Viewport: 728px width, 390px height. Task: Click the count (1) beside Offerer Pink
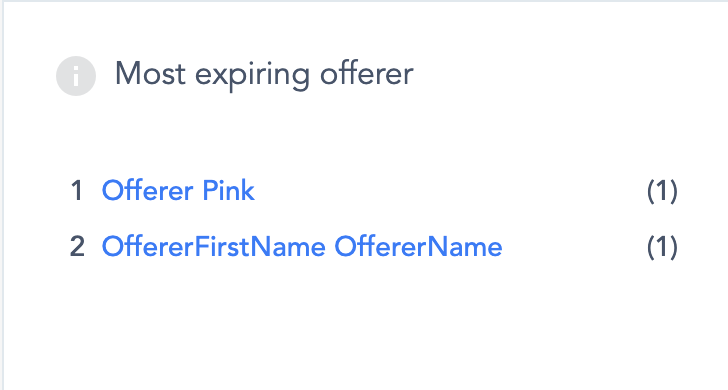(x=662, y=191)
